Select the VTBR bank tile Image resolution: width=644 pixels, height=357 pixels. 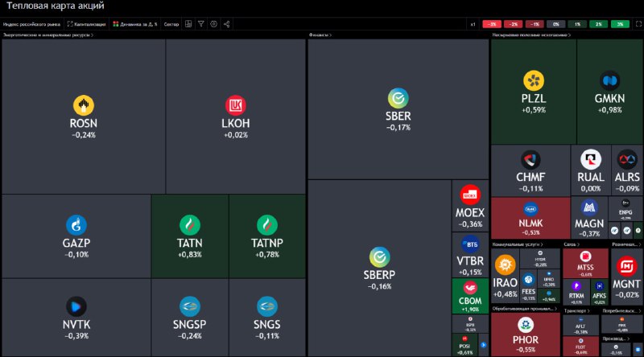click(470, 255)
